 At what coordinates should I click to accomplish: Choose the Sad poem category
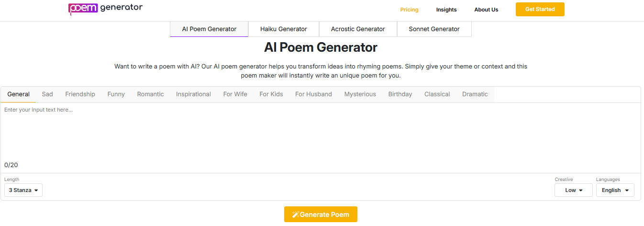[x=47, y=94]
